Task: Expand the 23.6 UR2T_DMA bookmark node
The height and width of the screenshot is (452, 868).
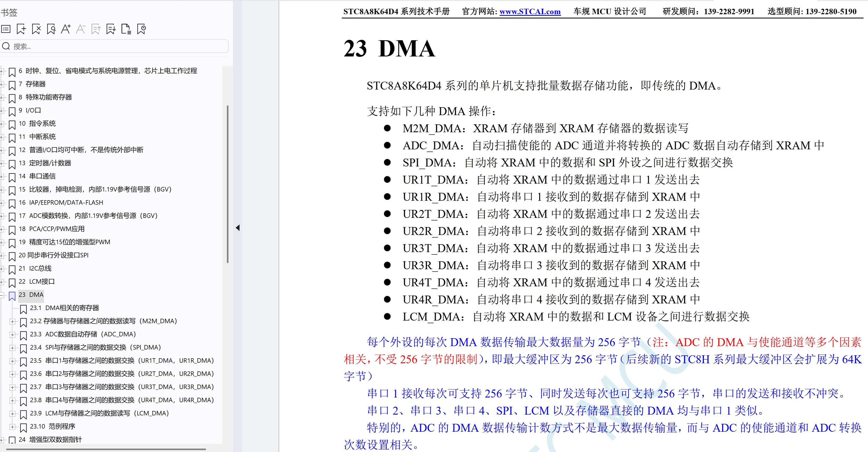Action: point(12,374)
